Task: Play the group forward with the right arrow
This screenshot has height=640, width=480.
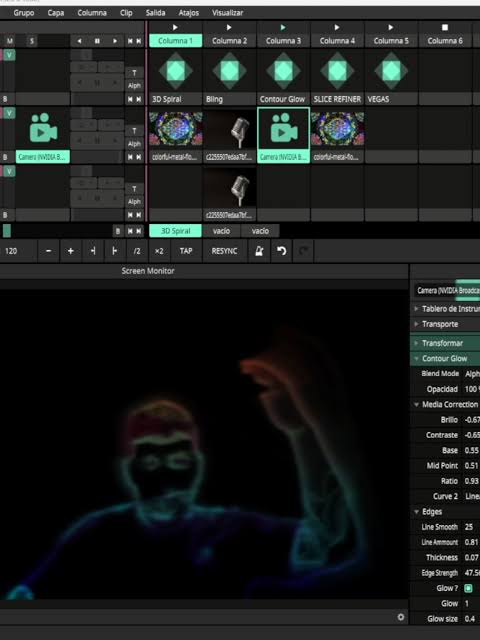Action: (115, 41)
